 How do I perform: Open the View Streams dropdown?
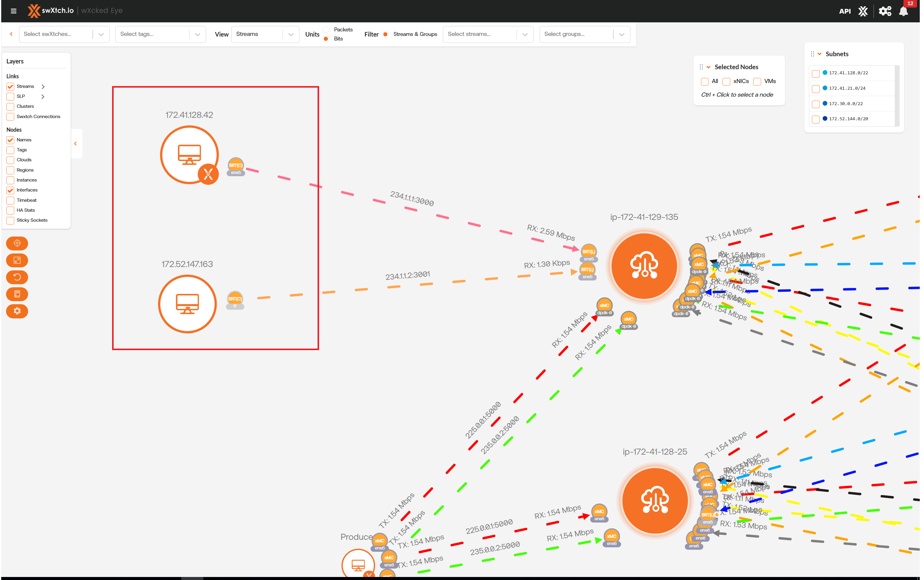tap(265, 34)
